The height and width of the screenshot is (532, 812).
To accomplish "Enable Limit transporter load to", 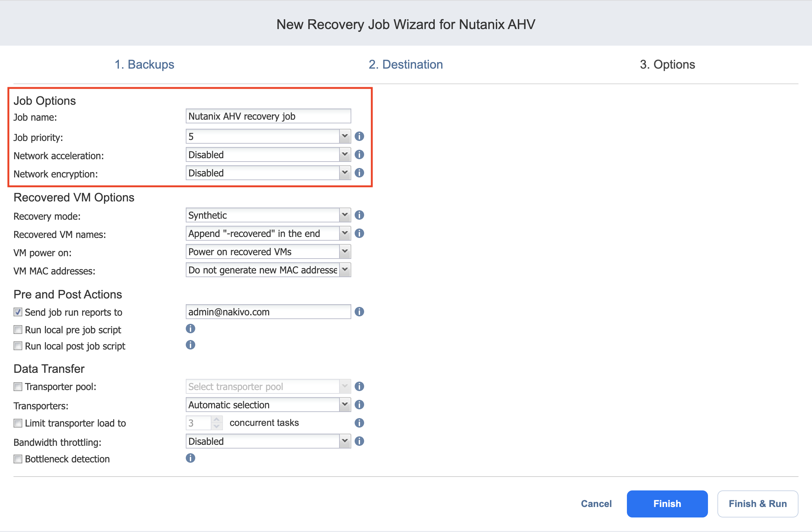I will 18,423.
